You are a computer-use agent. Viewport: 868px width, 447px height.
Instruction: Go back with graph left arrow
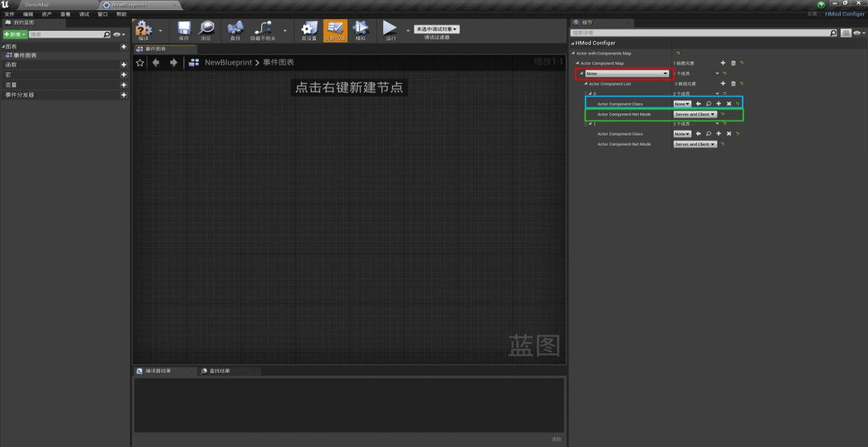tap(156, 62)
